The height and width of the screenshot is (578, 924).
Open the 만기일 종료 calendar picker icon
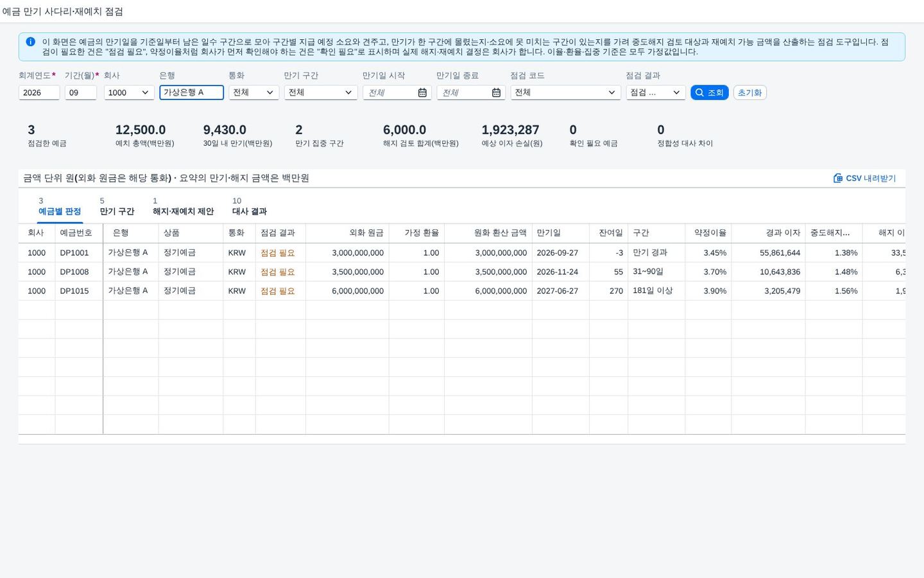click(496, 92)
